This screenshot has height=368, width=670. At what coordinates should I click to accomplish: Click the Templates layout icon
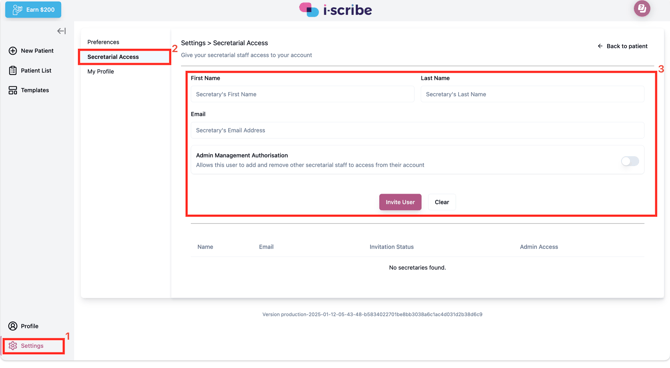point(13,90)
